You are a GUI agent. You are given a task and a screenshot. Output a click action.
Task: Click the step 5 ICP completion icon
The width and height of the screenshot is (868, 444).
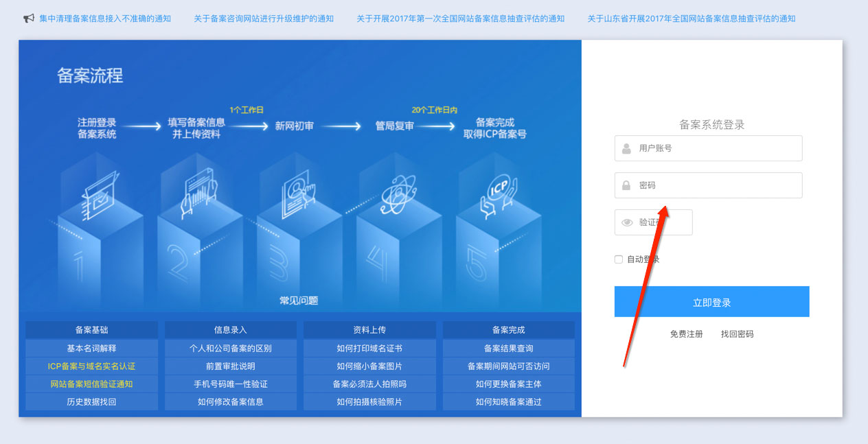coord(497,194)
